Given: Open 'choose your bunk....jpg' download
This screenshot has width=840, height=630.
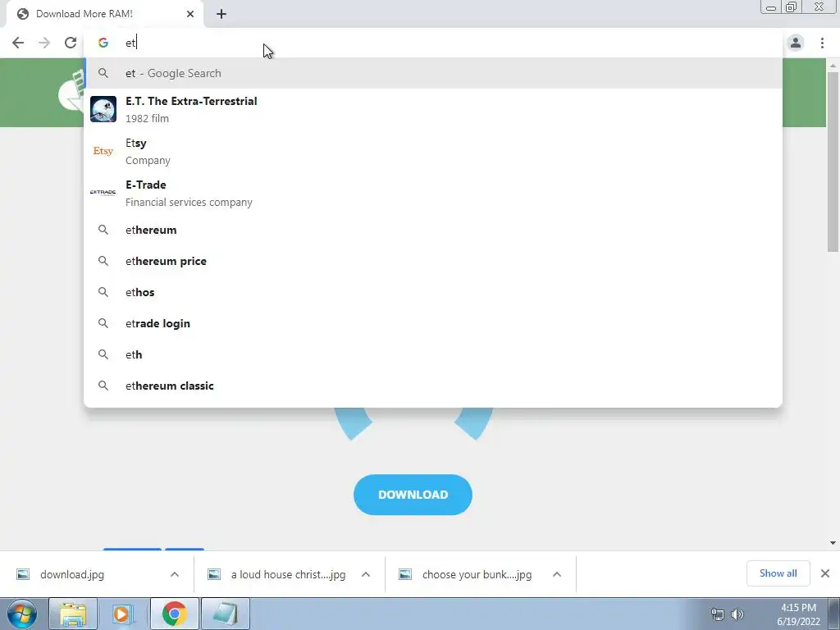Looking at the screenshot, I should point(477,574).
